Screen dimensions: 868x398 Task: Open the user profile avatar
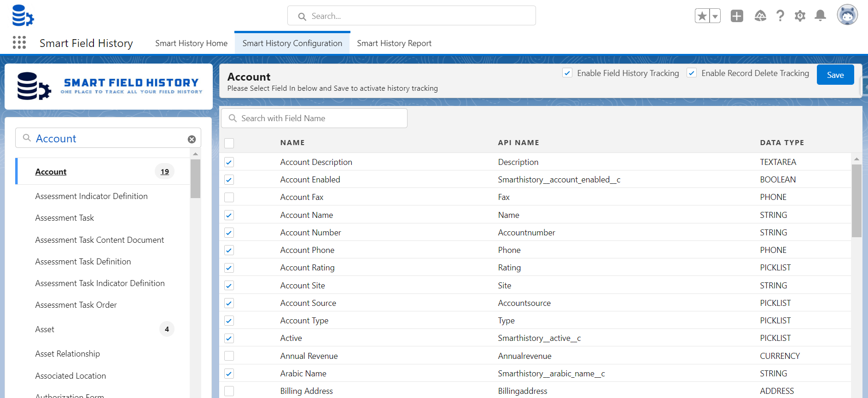(847, 15)
